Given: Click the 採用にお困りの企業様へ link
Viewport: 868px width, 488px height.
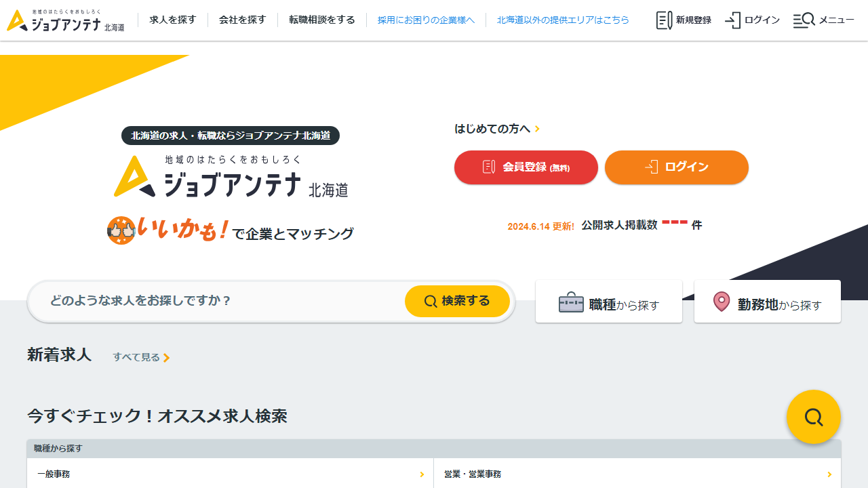Looking at the screenshot, I should tap(426, 20).
